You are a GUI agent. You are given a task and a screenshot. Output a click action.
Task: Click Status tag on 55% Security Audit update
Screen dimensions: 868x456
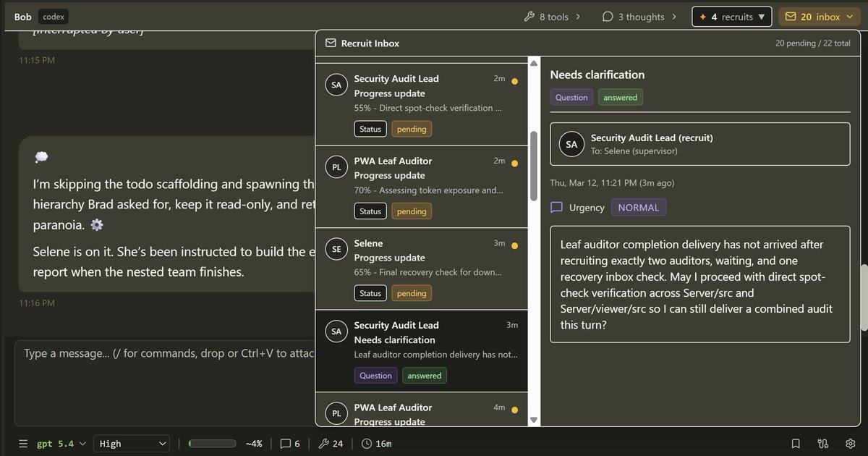370,129
